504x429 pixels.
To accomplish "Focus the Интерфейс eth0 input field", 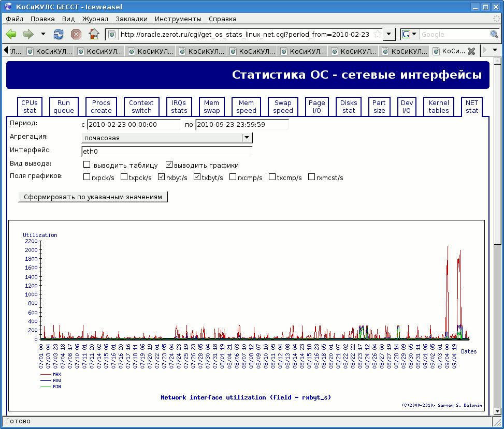I will [167, 151].
